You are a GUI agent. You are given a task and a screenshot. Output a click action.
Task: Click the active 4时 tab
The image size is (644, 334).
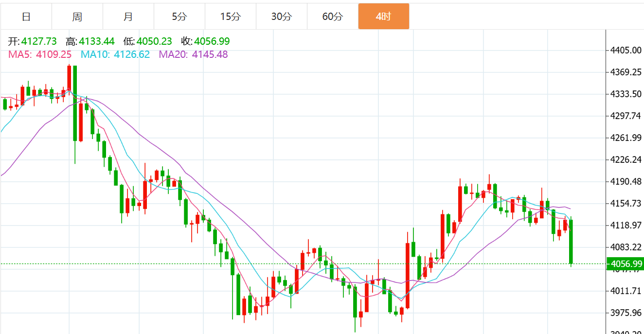click(384, 17)
